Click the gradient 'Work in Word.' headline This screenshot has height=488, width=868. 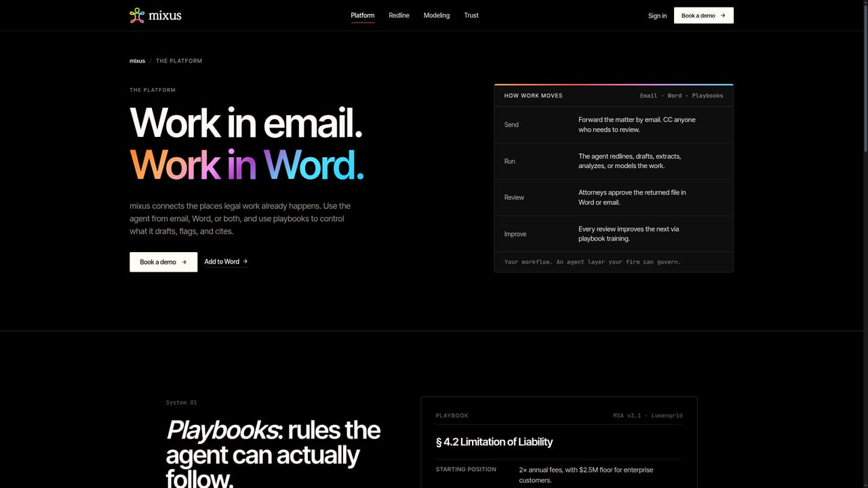247,164
